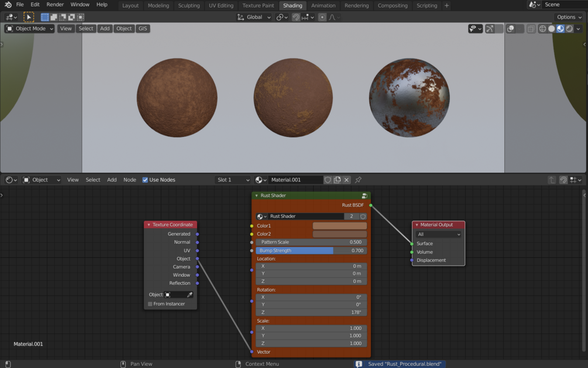Browse node groups in Rust Shader node

point(262,216)
